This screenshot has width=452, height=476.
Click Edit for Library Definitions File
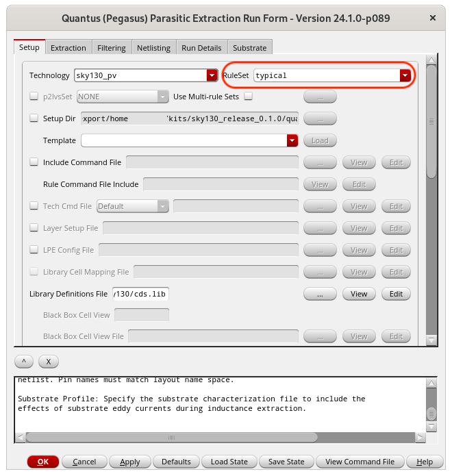coord(395,294)
